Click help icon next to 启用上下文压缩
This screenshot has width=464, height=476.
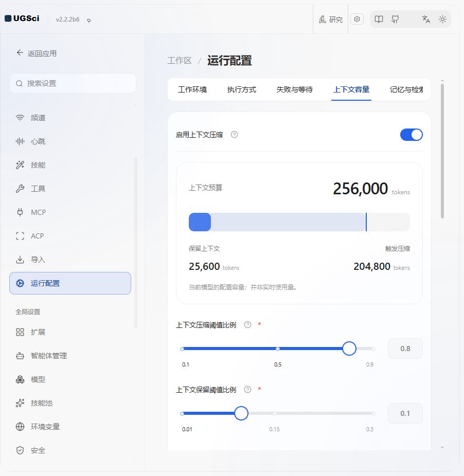[234, 135]
